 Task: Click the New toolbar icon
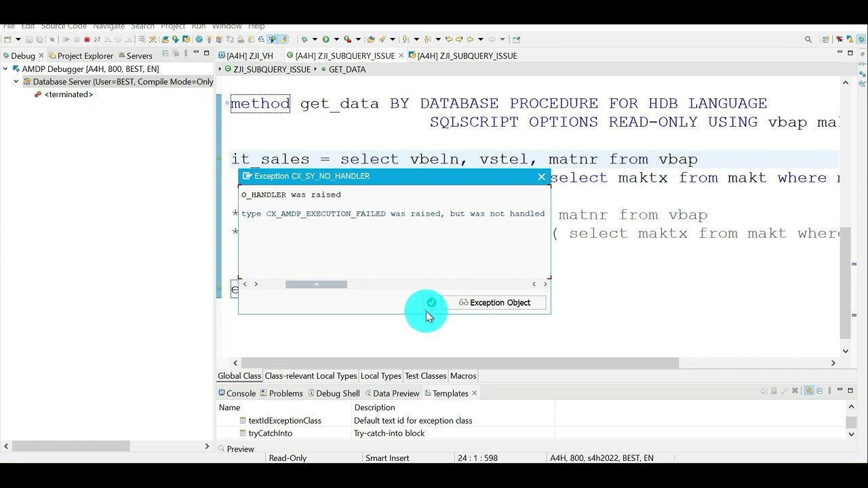[7, 39]
